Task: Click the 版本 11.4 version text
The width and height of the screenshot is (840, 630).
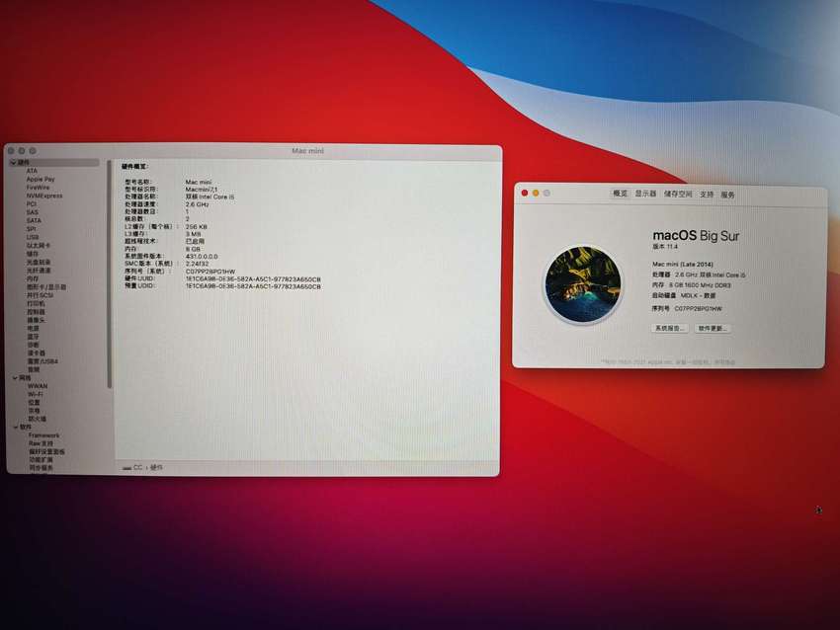Action: click(x=665, y=247)
